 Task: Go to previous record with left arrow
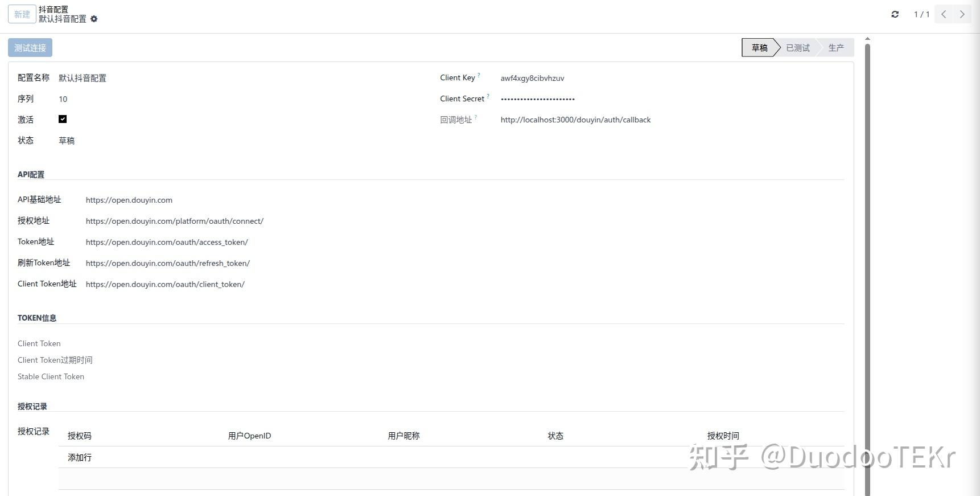coord(944,14)
